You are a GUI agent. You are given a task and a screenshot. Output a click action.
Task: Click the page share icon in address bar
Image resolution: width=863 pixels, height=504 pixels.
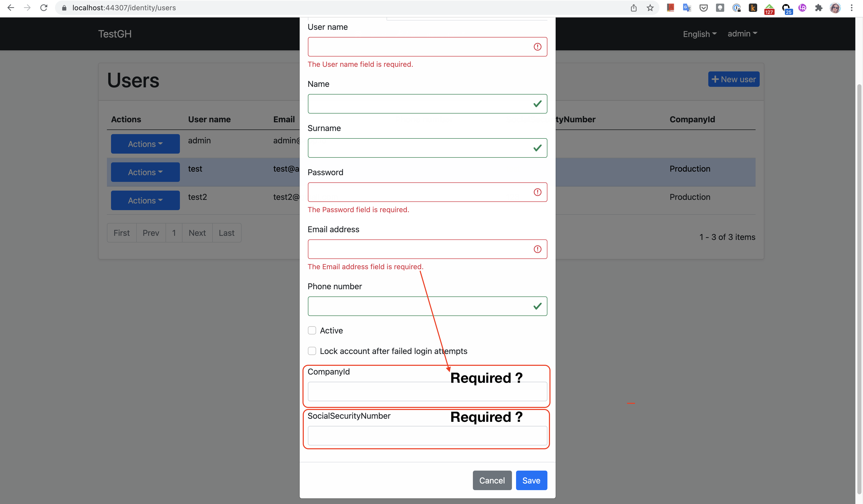[x=634, y=8]
